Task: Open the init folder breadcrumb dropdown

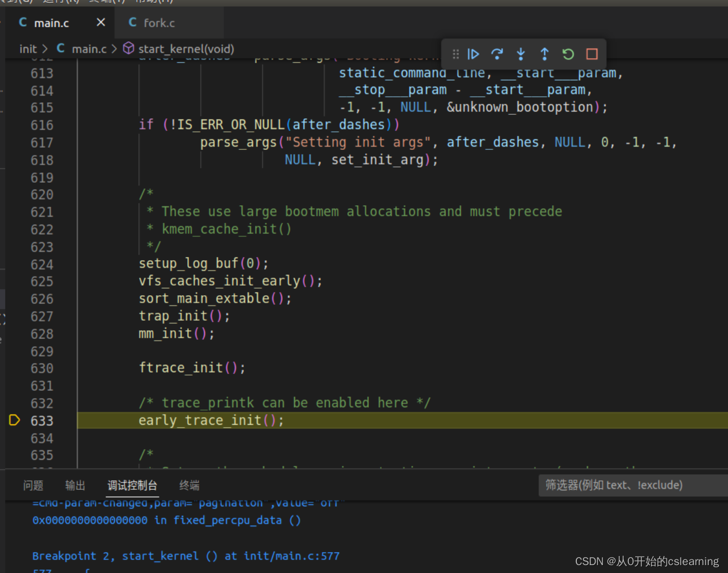Action: coord(28,49)
